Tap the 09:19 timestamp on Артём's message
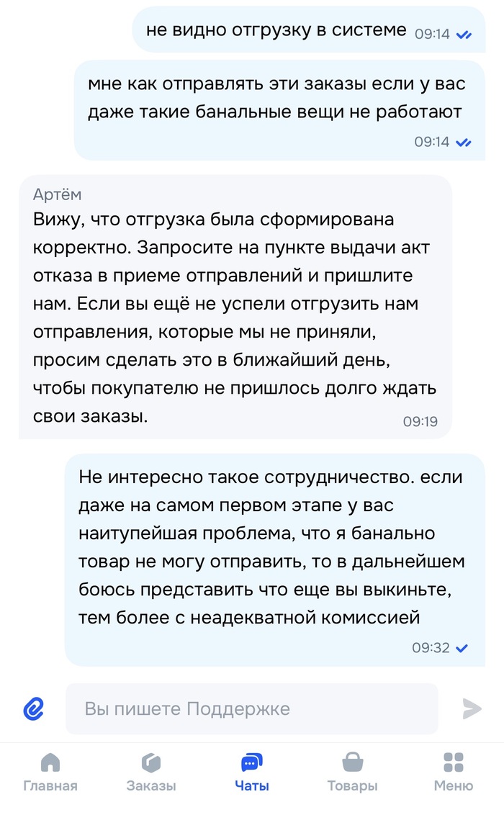 coord(420,422)
